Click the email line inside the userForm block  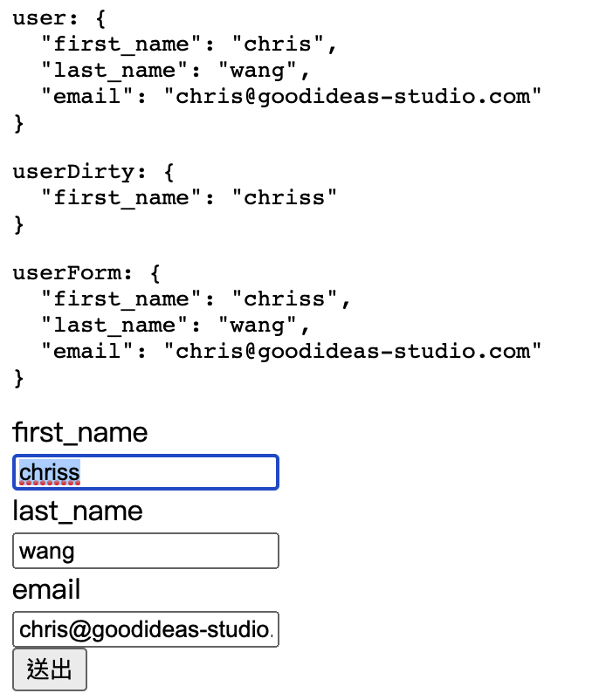291,352
